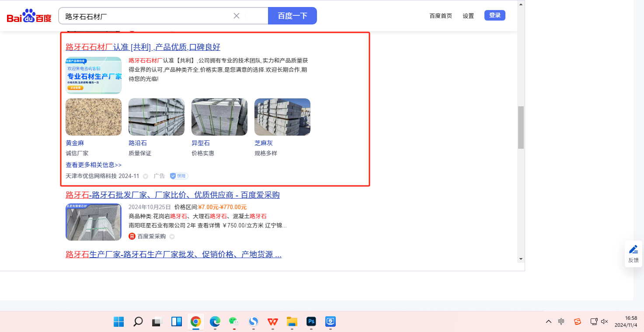
Task: Open the 百度爱采购 result thumbnail image
Action: pyautogui.click(x=94, y=222)
